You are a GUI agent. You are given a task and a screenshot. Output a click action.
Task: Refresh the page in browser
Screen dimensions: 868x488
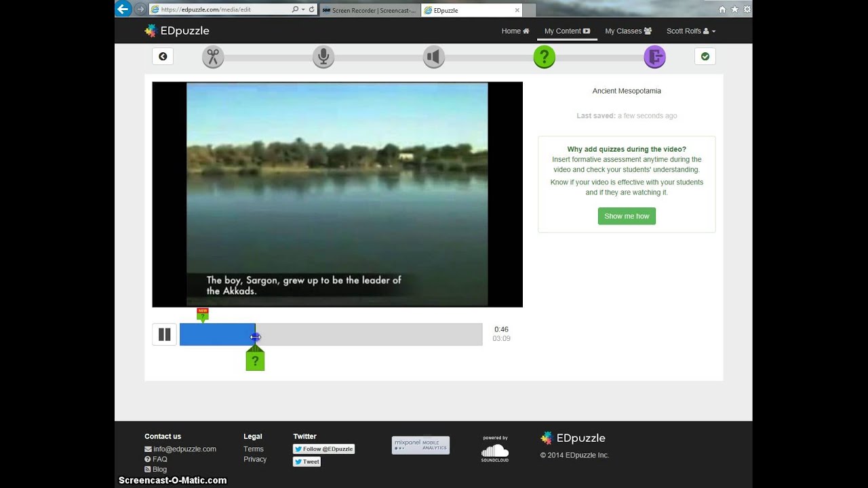pos(312,9)
